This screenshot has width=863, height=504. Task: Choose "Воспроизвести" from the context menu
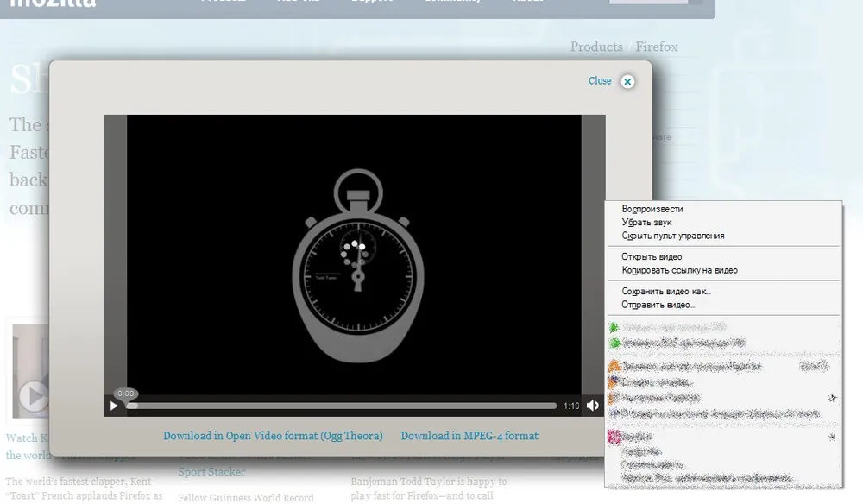click(x=652, y=209)
